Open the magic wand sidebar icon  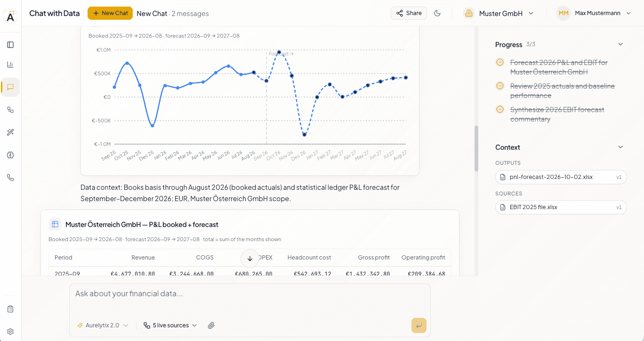click(x=10, y=132)
